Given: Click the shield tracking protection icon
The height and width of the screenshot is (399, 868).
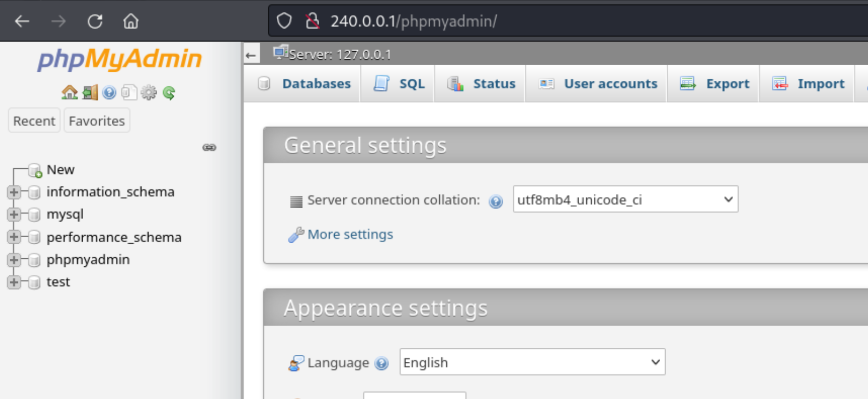Looking at the screenshot, I should pos(284,21).
